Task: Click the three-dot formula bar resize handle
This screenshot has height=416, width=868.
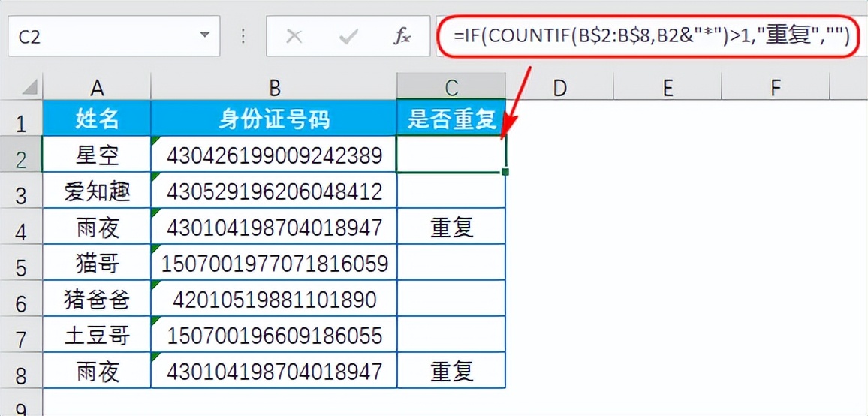Action: 243,36
